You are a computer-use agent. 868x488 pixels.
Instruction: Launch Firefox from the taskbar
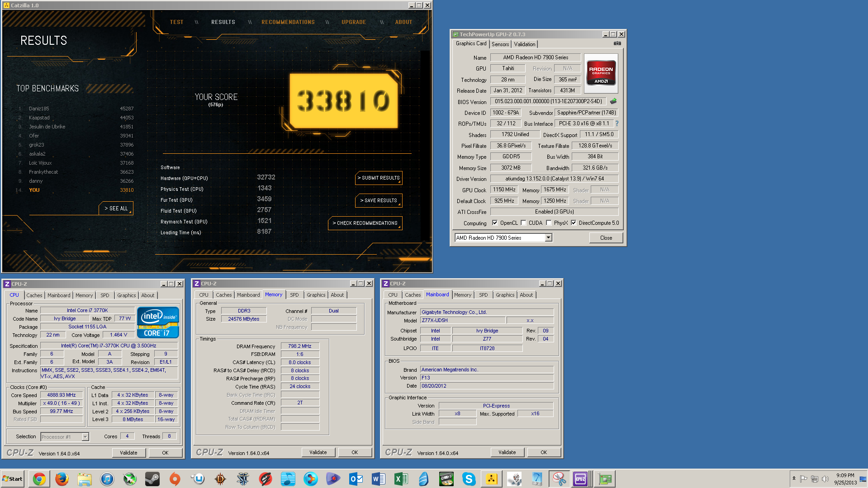click(x=62, y=479)
